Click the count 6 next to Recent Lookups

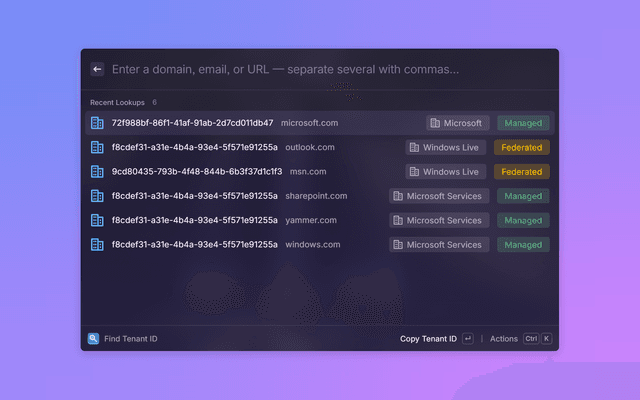(154, 102)
